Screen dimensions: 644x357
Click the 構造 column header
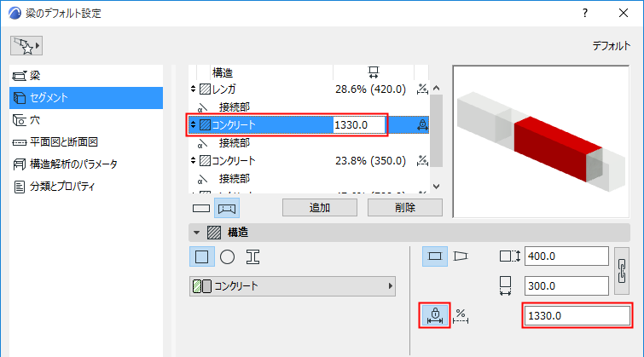(x=222, y=73)
